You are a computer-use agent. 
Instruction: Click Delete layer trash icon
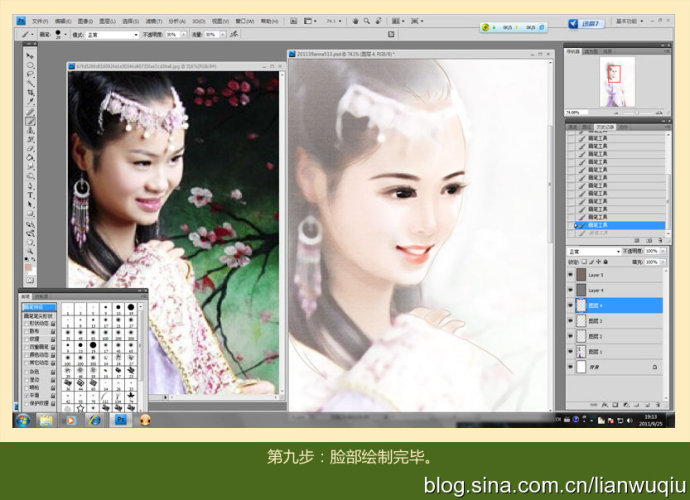[x=658, y=404]
